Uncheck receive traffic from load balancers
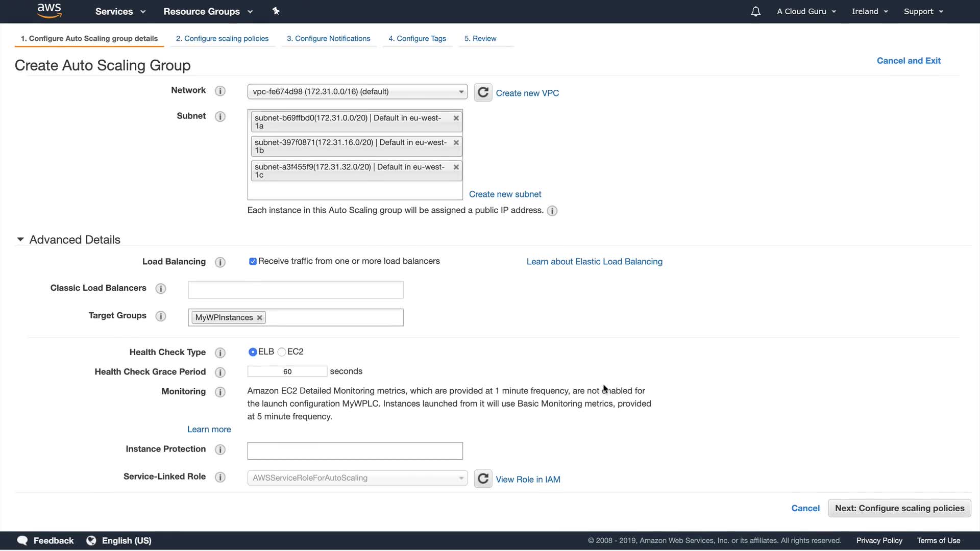Viewport: 980px width, 551px height. coord(253,261)
